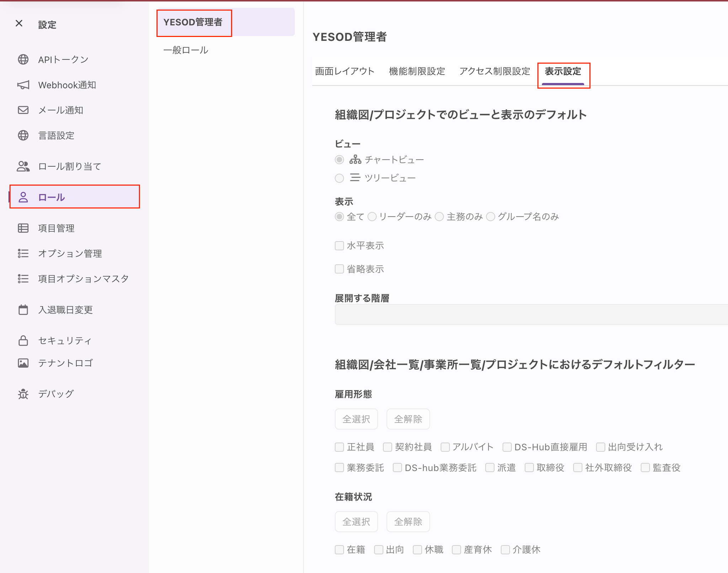The width and height of the screenshot is (728, 573).
Task: Click the Webhook通知 megaphone icon
Action: [23, 85]
